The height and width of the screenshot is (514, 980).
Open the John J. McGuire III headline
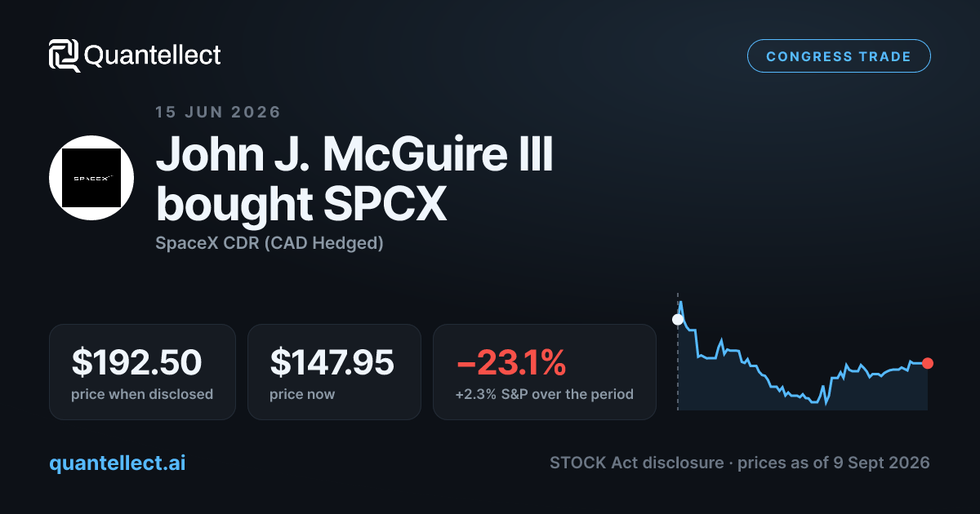coord(354,153)
